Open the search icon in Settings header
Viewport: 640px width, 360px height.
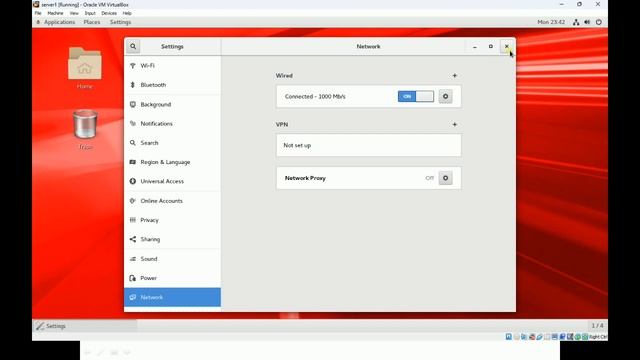tap(133, 47)
